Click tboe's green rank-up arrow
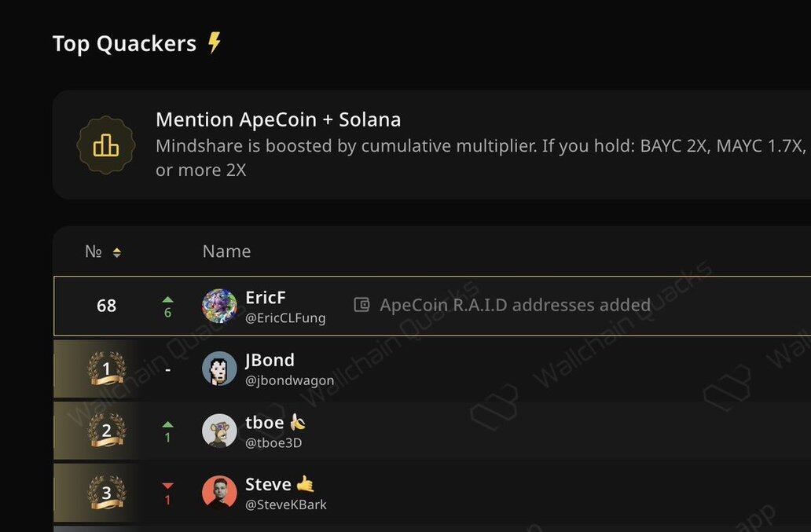This screenshot has height=532, width=811. (167, 424)
